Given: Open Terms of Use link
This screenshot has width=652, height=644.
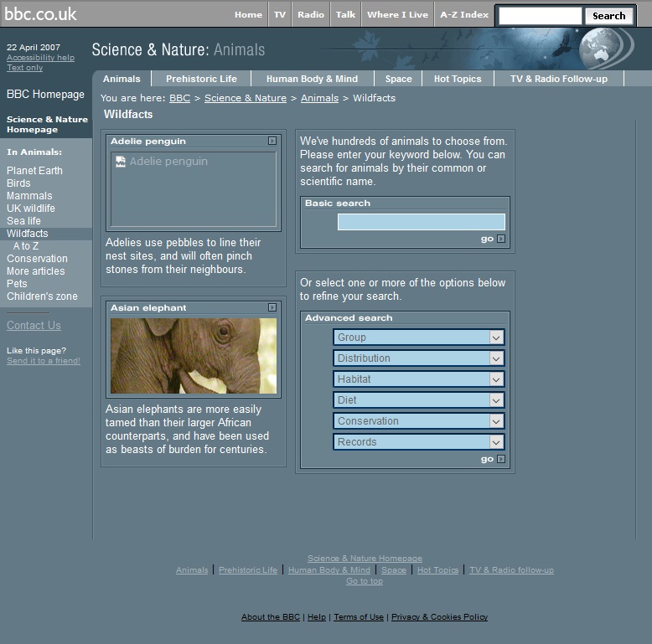Looking at the screenshot, I should pyautogui.click(x=359, y=617).
